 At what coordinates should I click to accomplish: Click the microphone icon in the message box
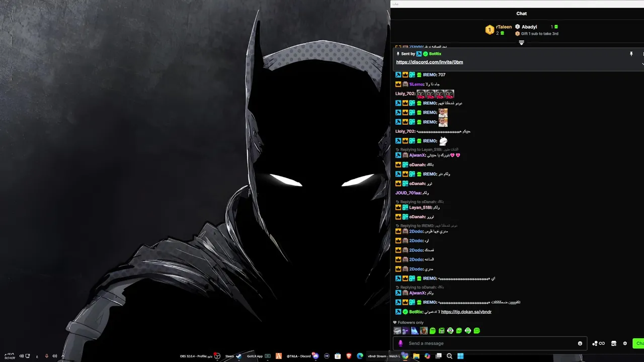pyautogui.click(x=400, y=343)
